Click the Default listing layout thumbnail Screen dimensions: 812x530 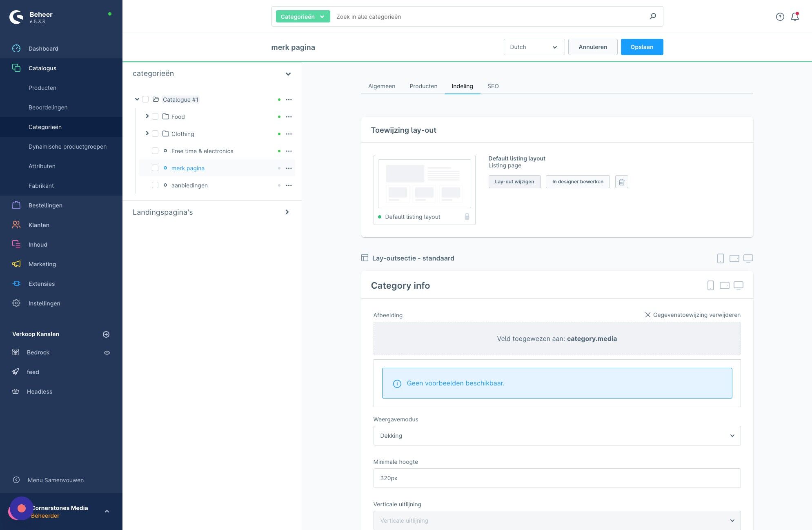tap(424, 190)
